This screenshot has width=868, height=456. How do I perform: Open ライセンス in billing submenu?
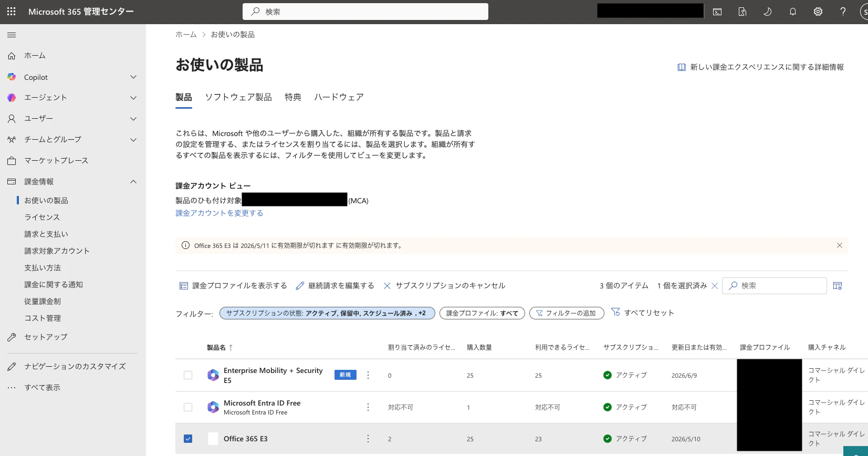(x=42, y=217)
